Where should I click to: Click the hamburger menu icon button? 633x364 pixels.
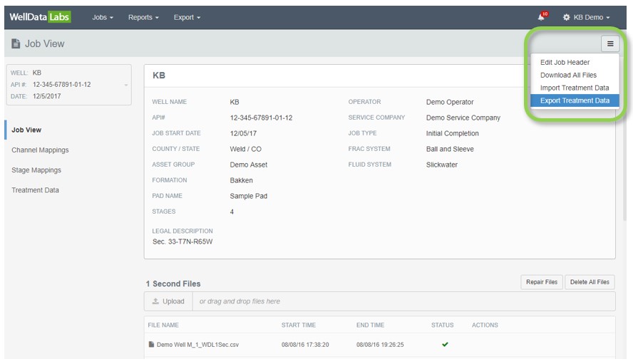610,43
